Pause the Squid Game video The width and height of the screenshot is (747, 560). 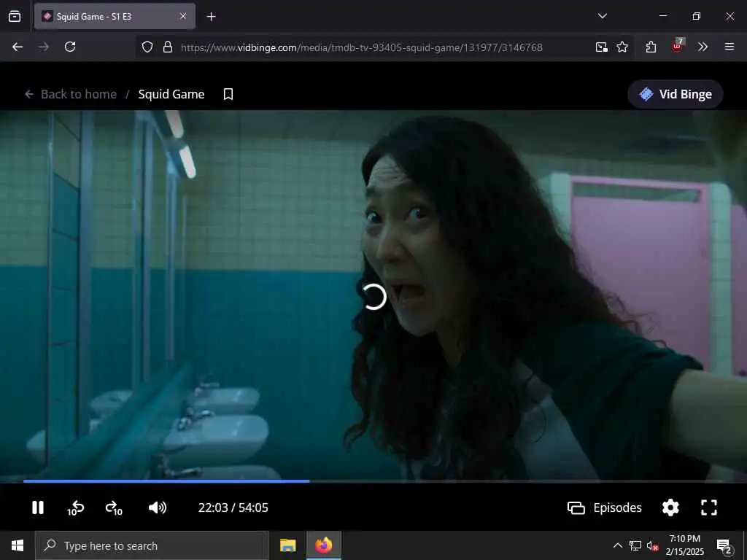(x=38, y=507)
